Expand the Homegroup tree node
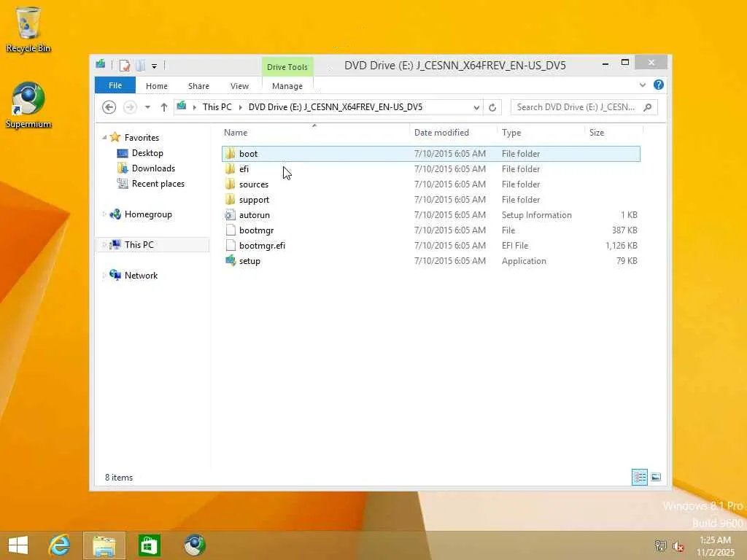Screen dimensions: 747x560 point(104,214)
